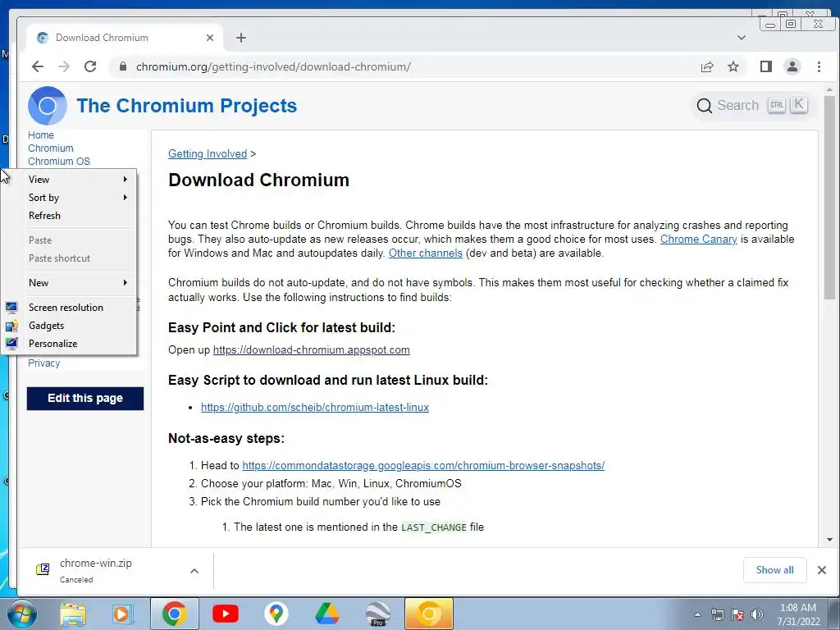Click the Chromium taskbar icon

click(x=428, y=614)
